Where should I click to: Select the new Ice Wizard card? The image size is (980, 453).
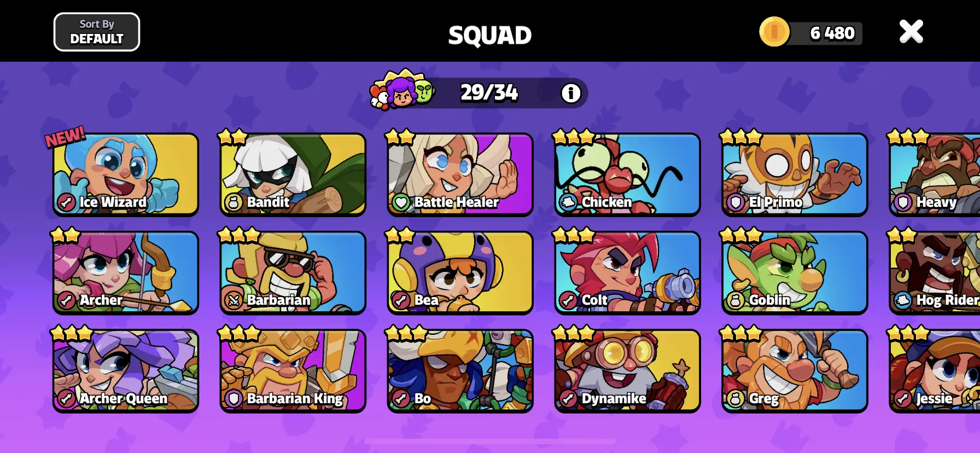126,174
